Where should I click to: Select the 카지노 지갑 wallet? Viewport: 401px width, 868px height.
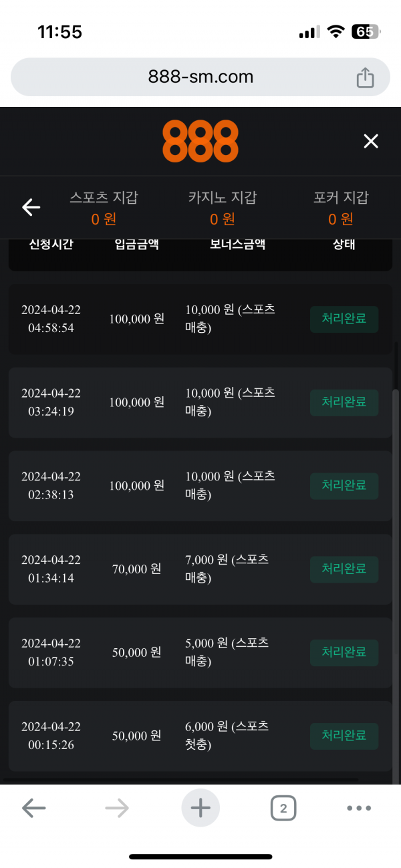223,208
